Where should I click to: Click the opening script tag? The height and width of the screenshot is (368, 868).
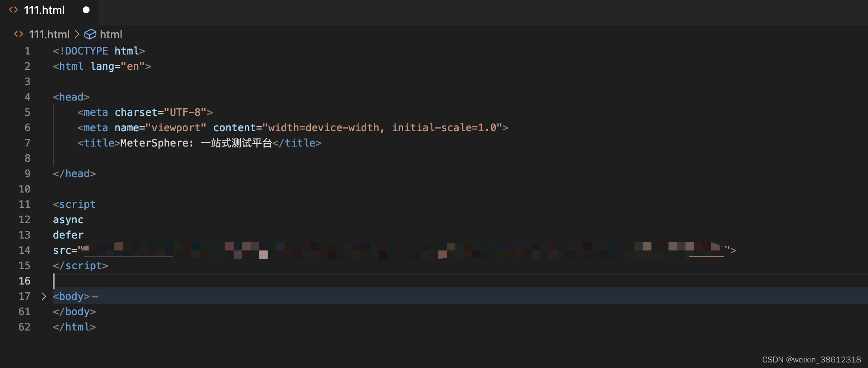pyautogui.click(x=74, y=204)
